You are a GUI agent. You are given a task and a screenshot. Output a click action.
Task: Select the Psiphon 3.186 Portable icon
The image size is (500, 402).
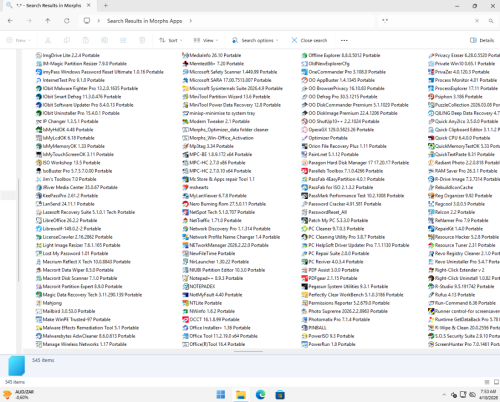click(x=431, y=97)
